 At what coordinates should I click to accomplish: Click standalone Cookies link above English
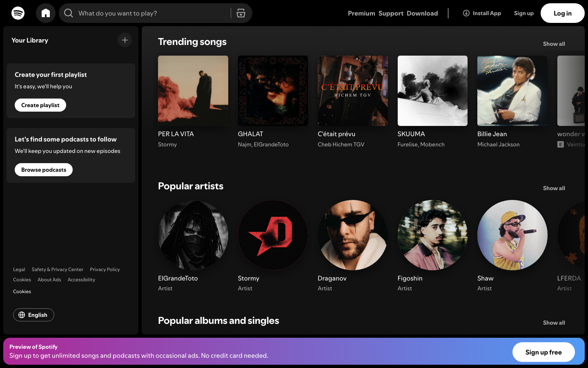click(22, 292)
